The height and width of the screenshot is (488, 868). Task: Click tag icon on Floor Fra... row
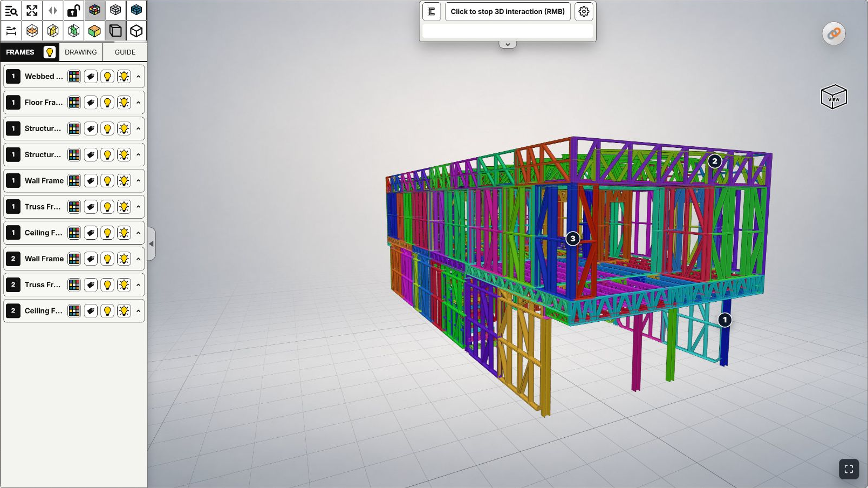(x=91, y=103)
